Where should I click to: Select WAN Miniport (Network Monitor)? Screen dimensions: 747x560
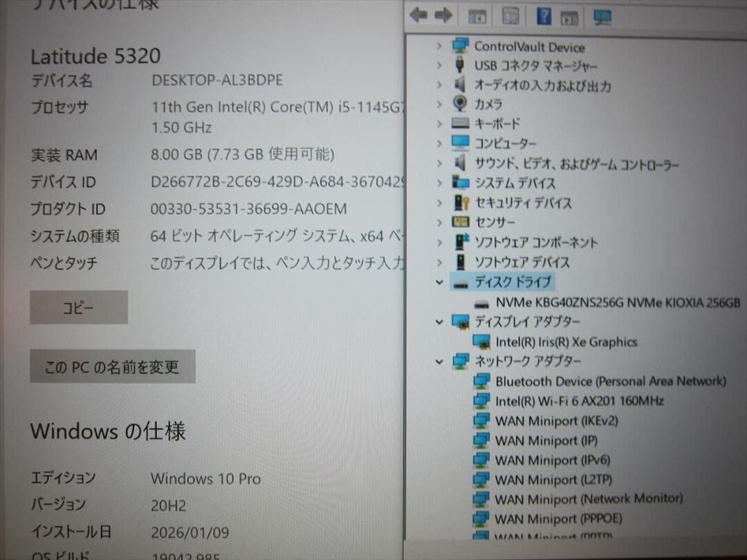coord(589,499)
